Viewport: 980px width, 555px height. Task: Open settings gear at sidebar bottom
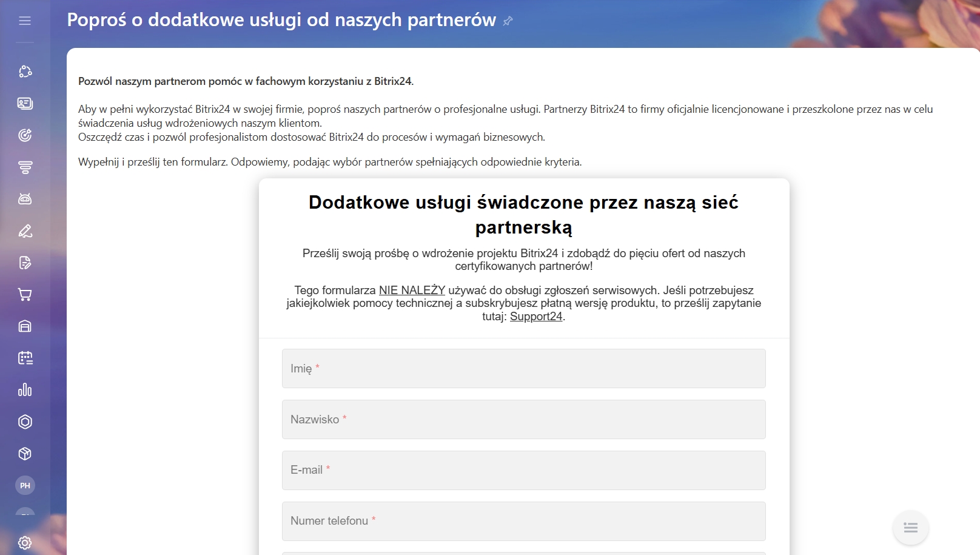25,542
